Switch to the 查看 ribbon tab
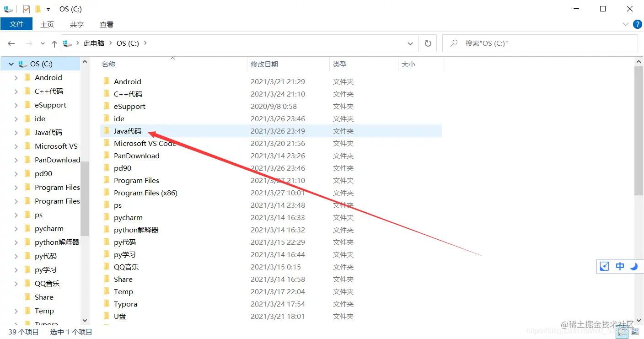Viewport: 644px width, 339px height. pyautogui.click(x=107, y=24)
